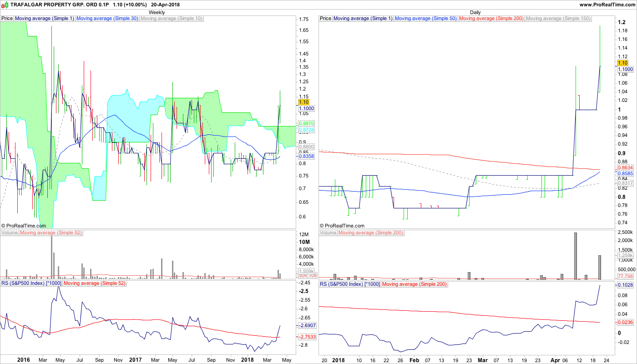Select Moving average (Simple 30) on Weekly chart

(107, 19)
